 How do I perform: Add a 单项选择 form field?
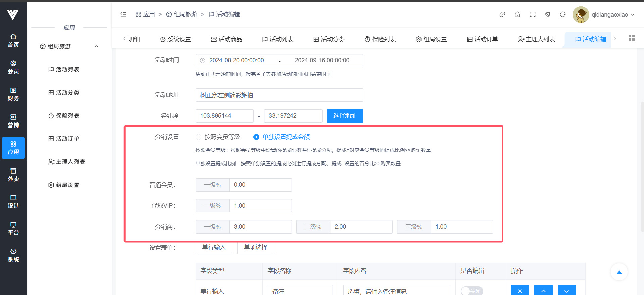pos(255,248)
